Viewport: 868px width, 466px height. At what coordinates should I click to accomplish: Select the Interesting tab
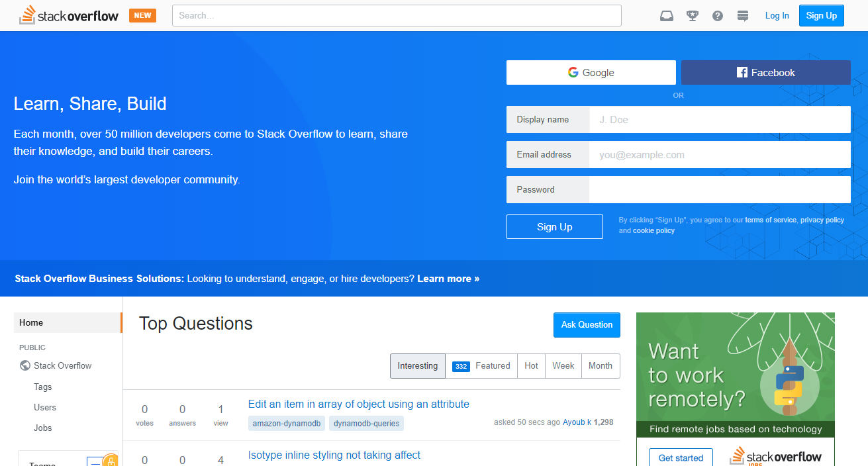(418, 365)
